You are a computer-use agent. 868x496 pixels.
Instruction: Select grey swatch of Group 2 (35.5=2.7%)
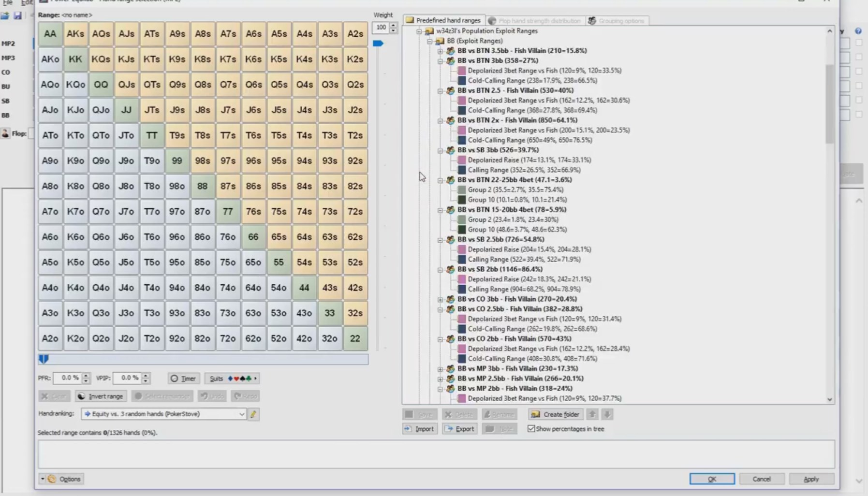[x=461, y=190]
